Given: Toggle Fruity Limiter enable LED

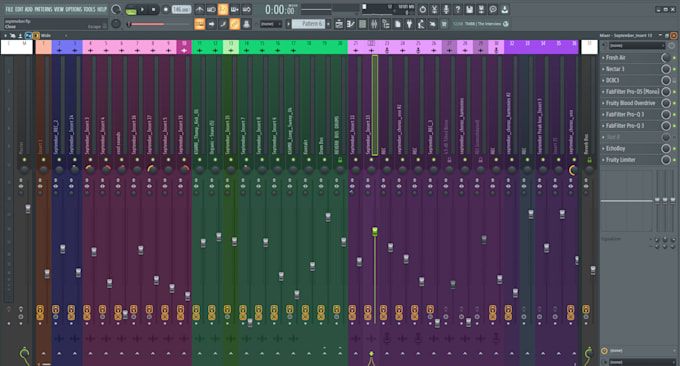Looking at the screenshot, I should pos(674,160).
